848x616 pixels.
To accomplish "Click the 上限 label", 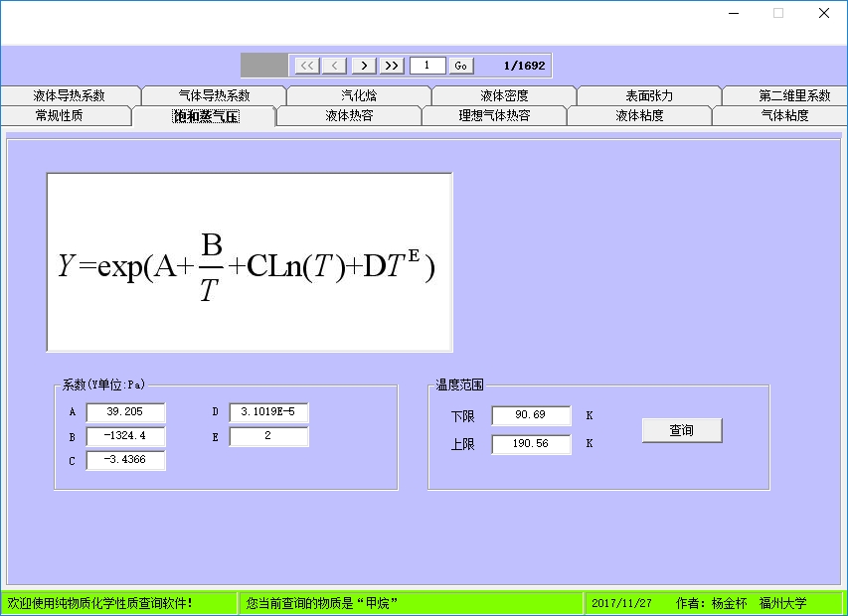I will click(x=463, y=444).
